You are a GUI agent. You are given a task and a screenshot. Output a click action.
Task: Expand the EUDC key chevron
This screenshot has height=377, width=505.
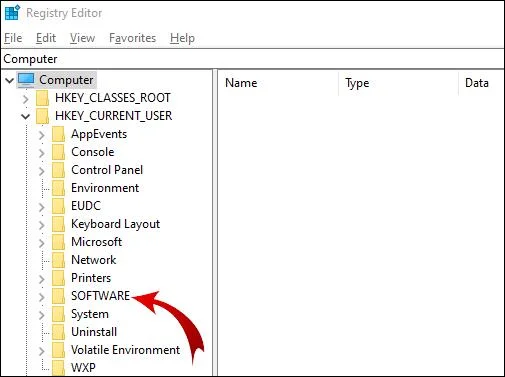tap(42, 207)
